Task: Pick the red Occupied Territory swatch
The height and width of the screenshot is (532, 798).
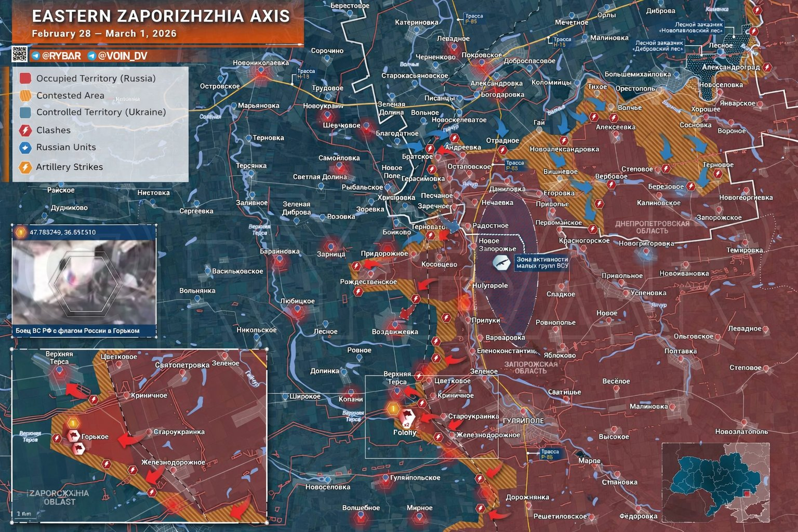Action: [x=25, y=78]
